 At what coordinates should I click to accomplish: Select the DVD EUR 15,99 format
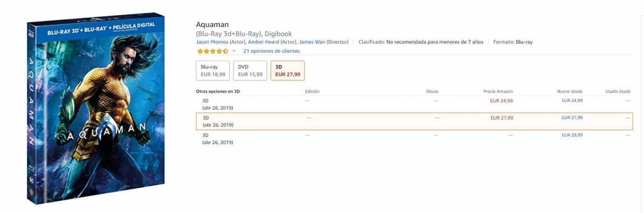(x=250, y=70)
